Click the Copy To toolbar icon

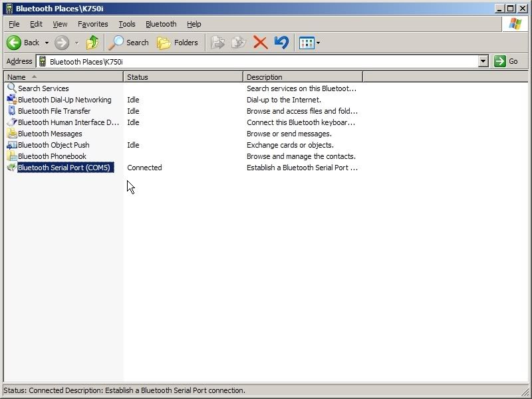click(239, 43)
